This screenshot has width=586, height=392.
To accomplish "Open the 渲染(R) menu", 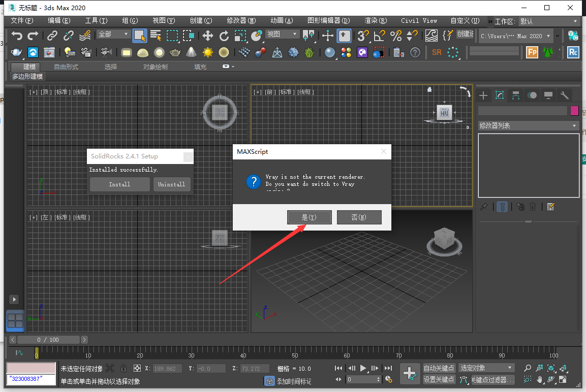I will [x=376, y=20].
